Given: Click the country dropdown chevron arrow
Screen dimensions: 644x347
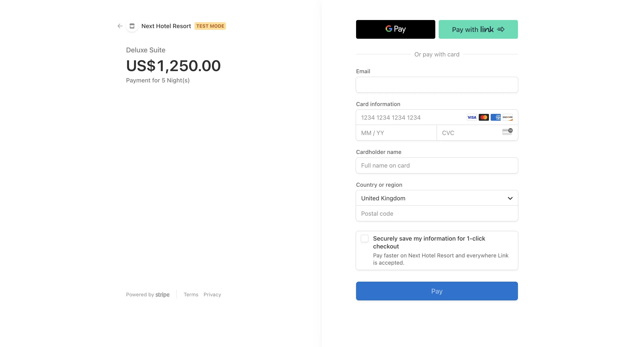Looking at the screenshot, I should pos(510,198).
